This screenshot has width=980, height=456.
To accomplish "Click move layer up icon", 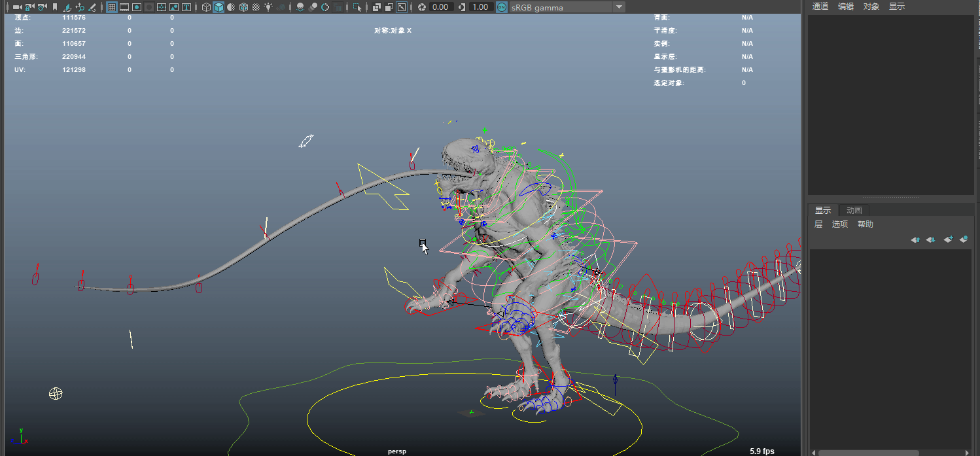I will [x=916, y=239].
